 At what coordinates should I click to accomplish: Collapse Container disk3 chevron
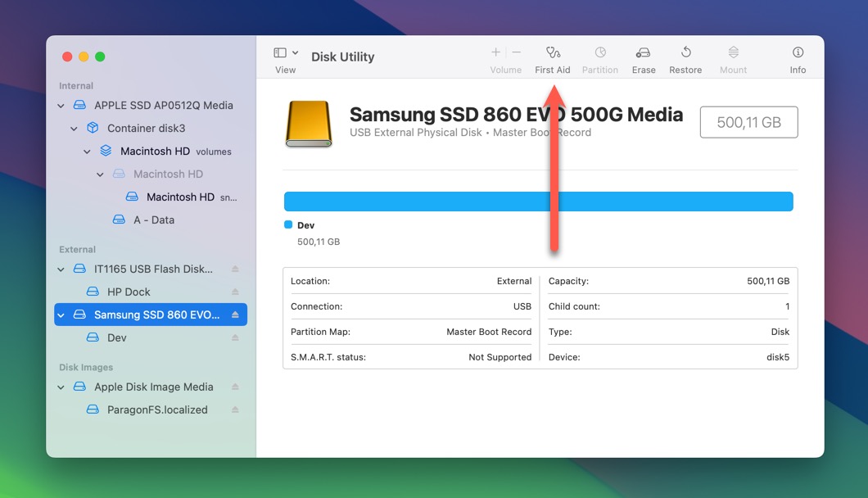click(x=74, y=129)
